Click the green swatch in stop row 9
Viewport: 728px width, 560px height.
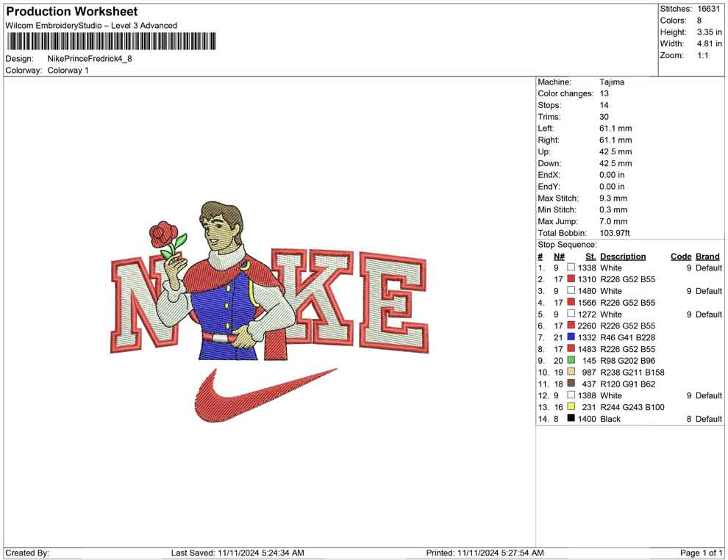571,360
